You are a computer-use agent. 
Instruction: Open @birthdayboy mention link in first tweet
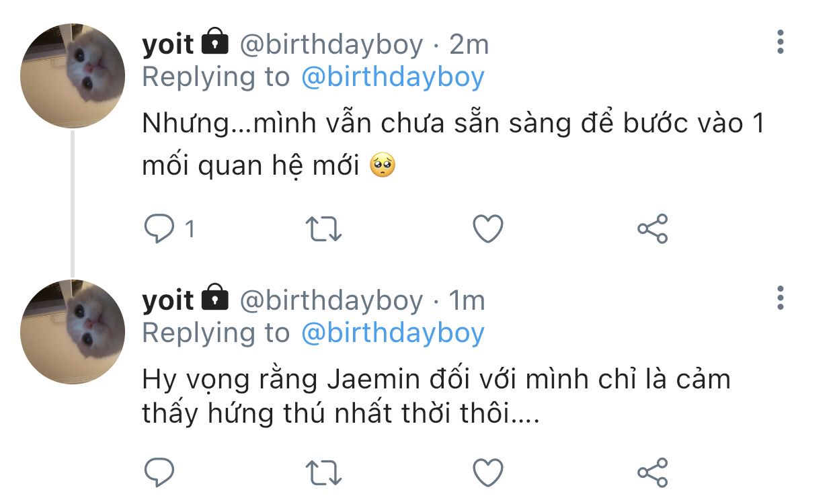(393, 77)
